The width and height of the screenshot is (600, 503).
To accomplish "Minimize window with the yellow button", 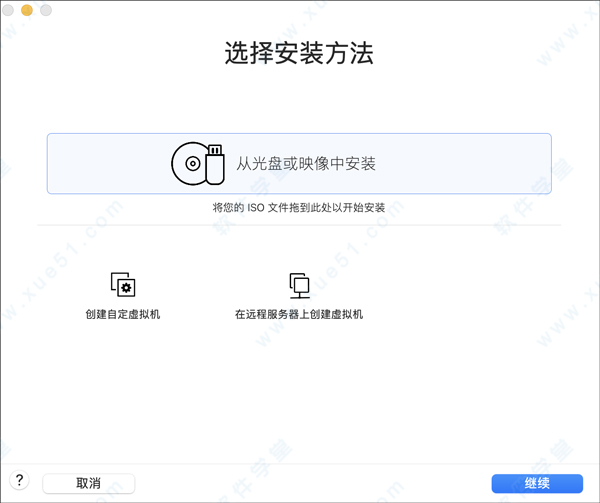I will [27, 10].
